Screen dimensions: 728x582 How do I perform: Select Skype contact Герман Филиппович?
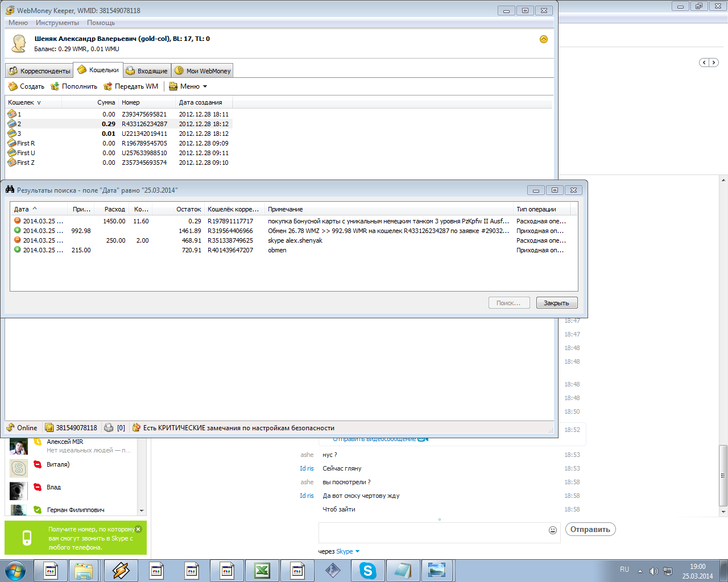pos(72,510)
